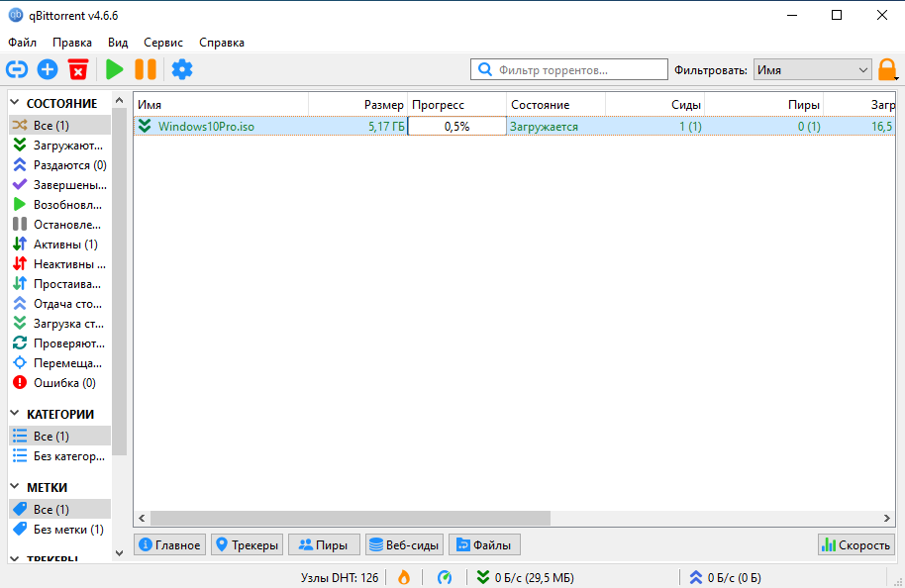Screen dimensions: 905x588
Task: Switch to the Главное tab
Action: pyautogui.click(x=170, y=544)
